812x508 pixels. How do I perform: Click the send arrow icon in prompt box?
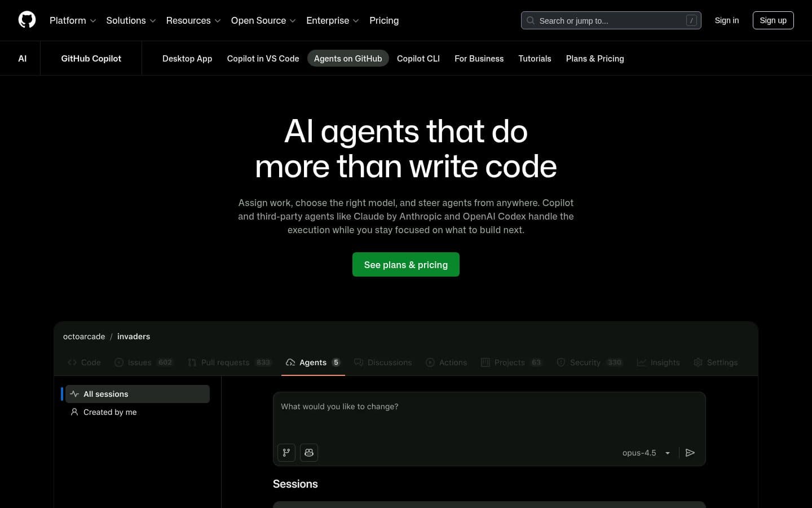(690, 453)
